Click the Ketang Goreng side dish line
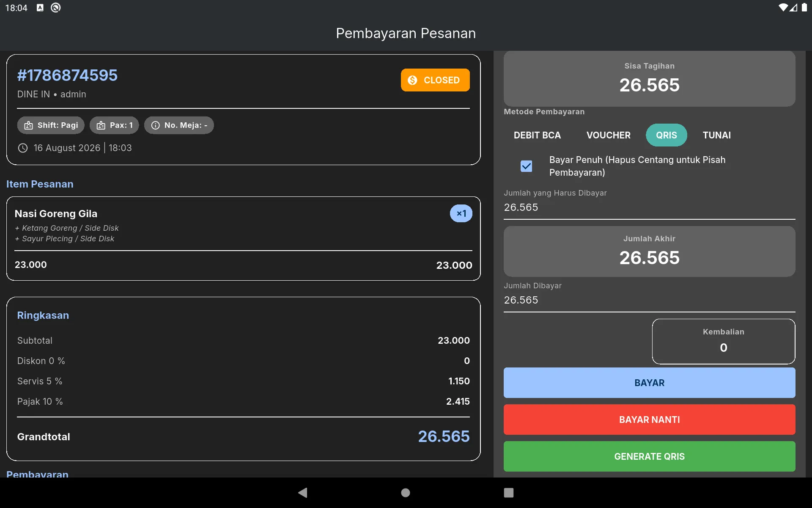Screen dimensions: 812x508 [x=67, y=228]
